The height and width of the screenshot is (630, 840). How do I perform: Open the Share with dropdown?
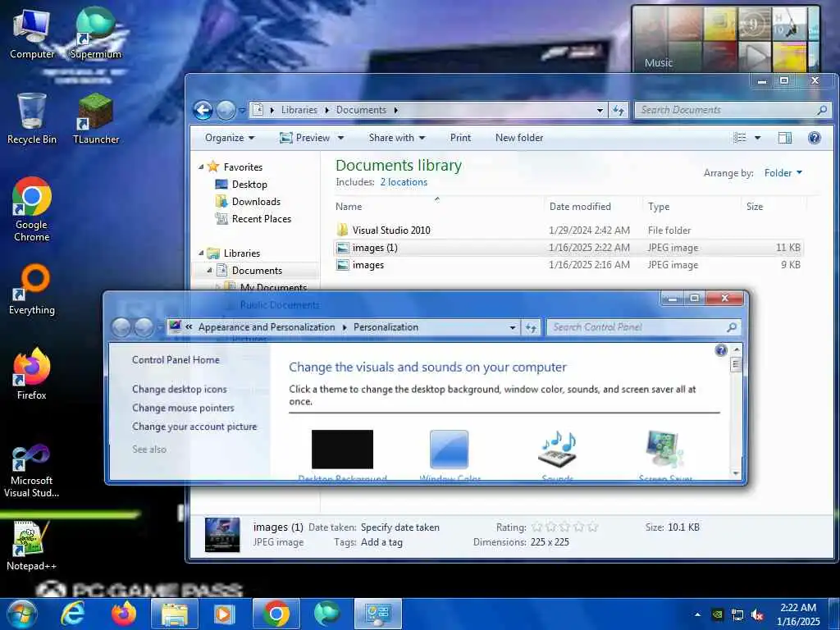click(397, 138)
